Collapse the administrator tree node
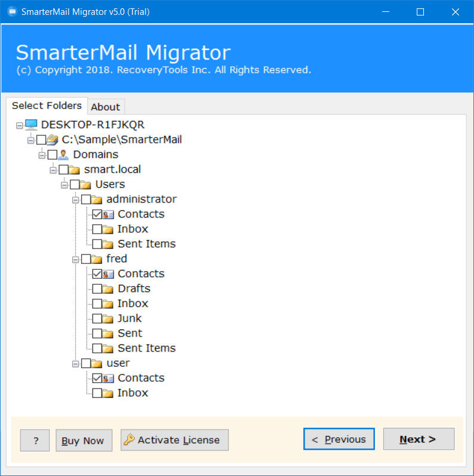474x476 pixels. [x=76, y=200]
